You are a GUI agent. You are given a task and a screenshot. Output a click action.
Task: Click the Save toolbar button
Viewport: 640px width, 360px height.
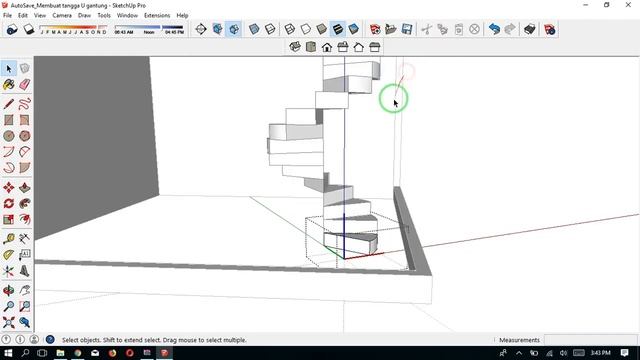pos(407,29)
